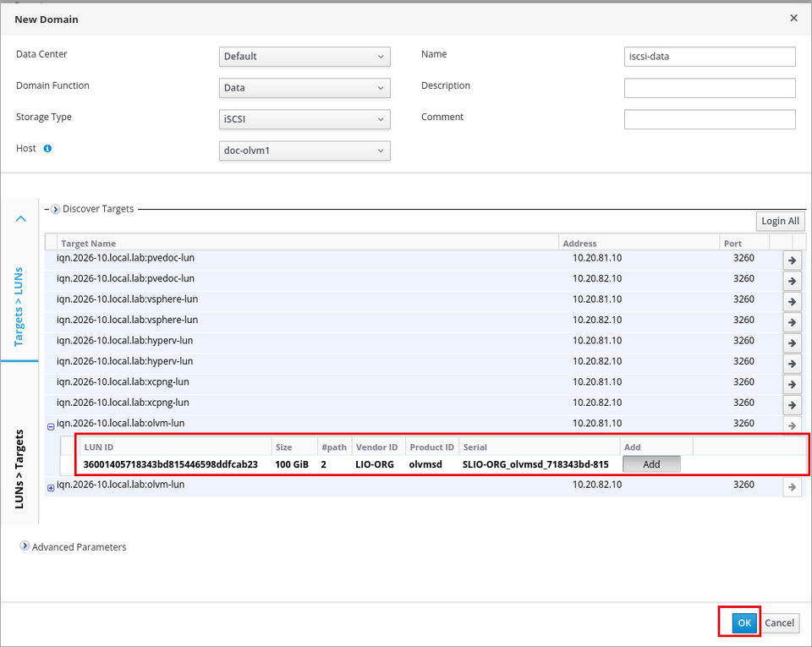
Task: Expand olvm-lun target at 10.20.82.10
Action: 51,488
